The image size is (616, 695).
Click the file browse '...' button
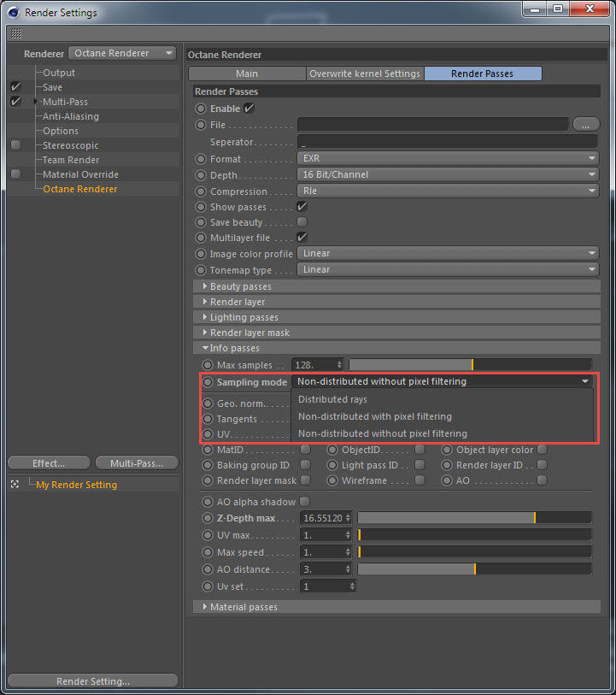pyautogui.click(x=586, y=125)
